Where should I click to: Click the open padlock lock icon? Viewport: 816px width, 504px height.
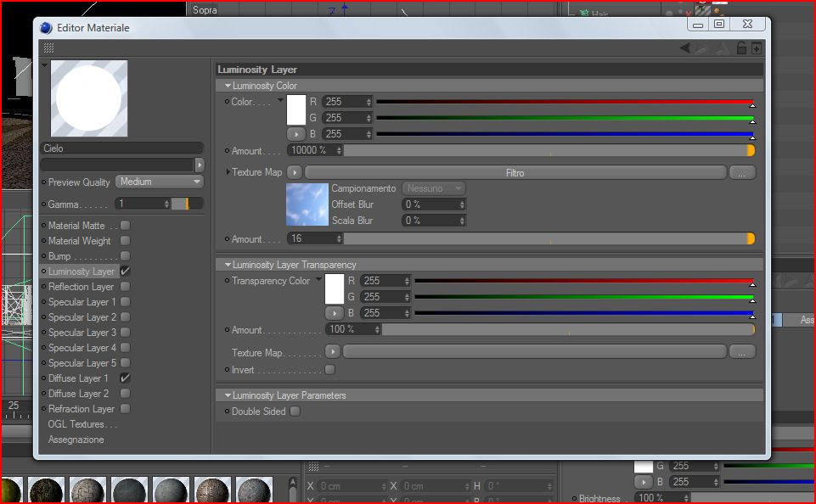pos(741,48)
